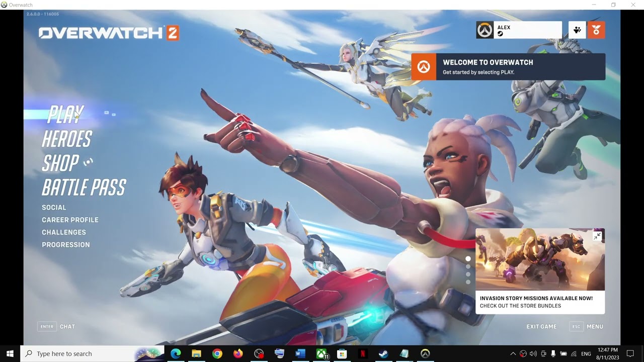Click the Invasion news thumbnail image
The width and height of the screenshot is (644, 362).
(x=540, y=259)
